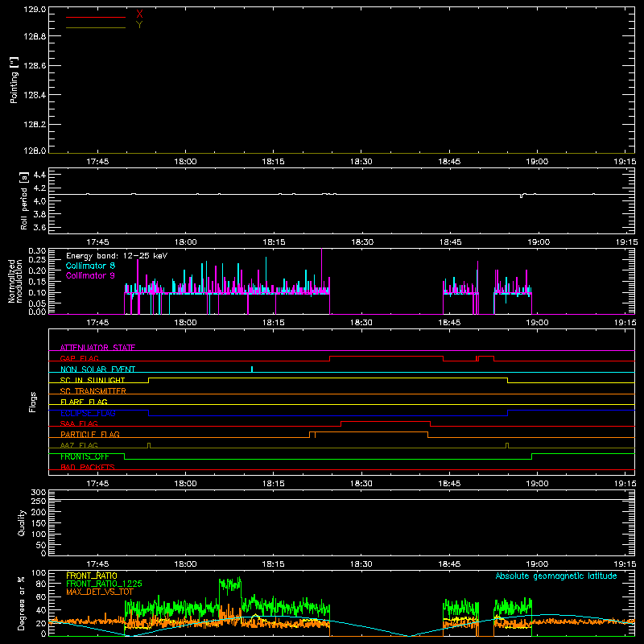
Task: Click the red X legend line sample
Action: [x=95, y=17]
